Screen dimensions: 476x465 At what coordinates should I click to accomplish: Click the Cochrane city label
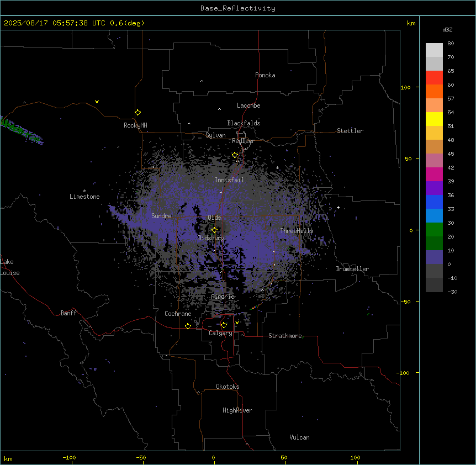pyautogui.click(x=178, y=314)
